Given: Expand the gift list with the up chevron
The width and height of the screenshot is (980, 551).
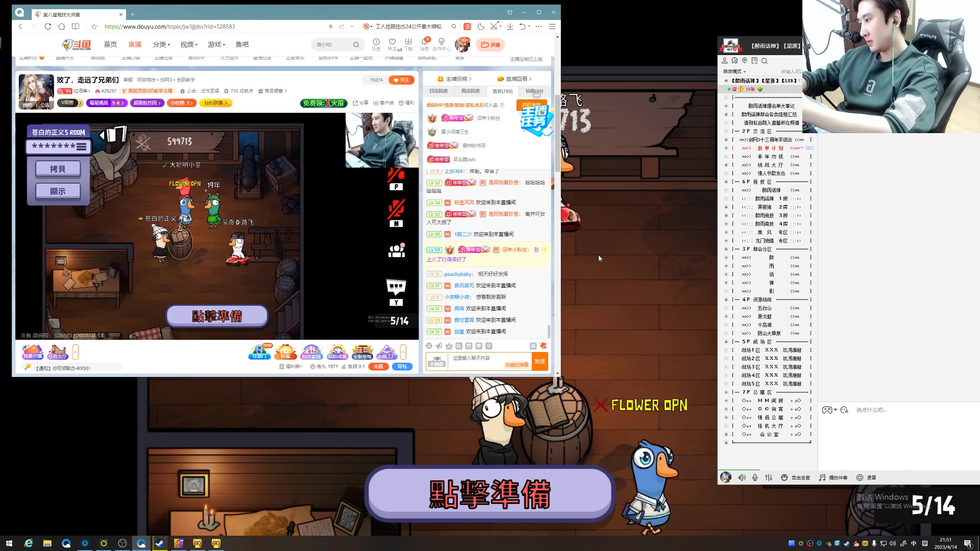Looking at the screenshot, I should tap(403, 352).
